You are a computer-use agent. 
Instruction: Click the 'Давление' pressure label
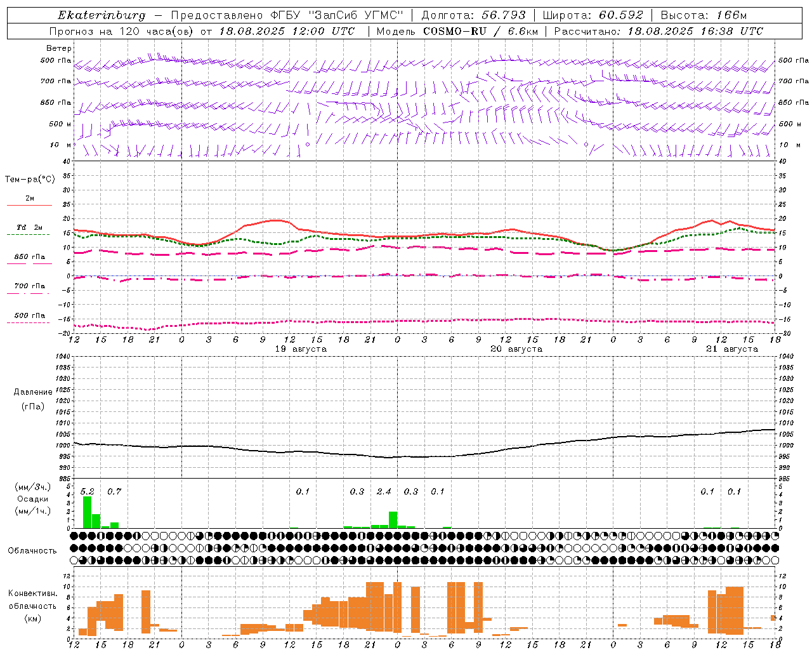point(33,392)
